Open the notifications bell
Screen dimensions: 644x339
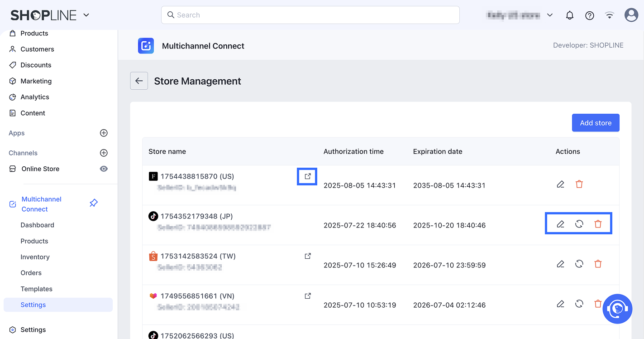coord(570,15)
